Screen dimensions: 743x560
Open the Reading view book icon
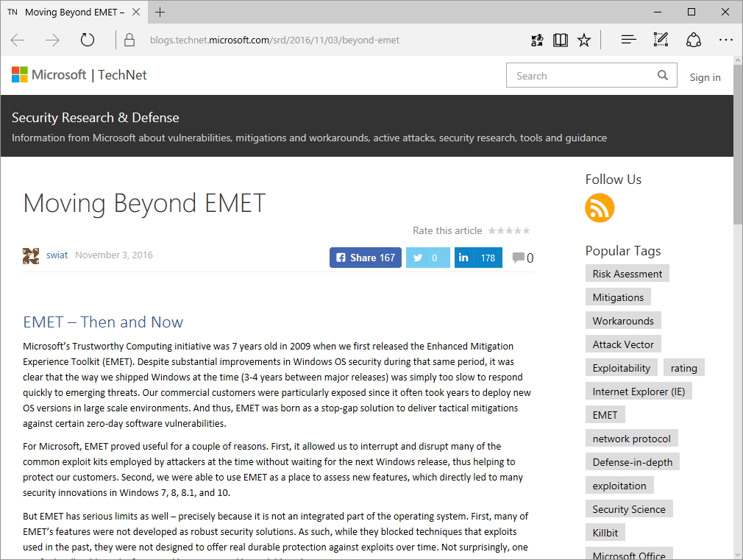point(561,40)
